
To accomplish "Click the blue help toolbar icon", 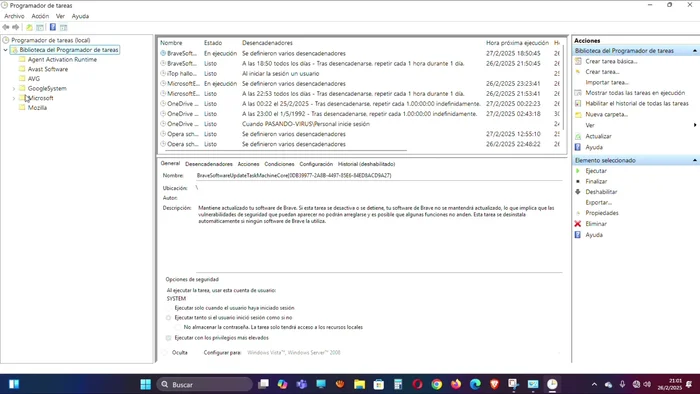I will tap(53, 27).
